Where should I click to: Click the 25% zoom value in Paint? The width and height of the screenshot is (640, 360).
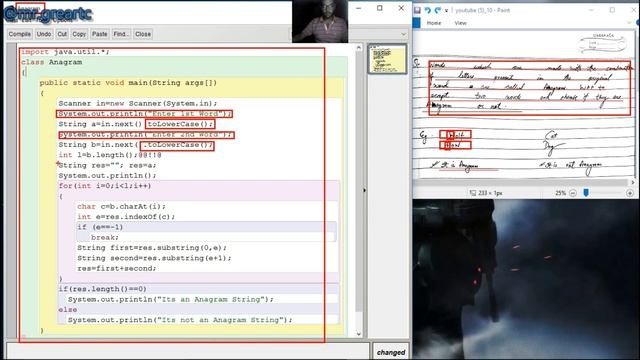pos(560,193)
